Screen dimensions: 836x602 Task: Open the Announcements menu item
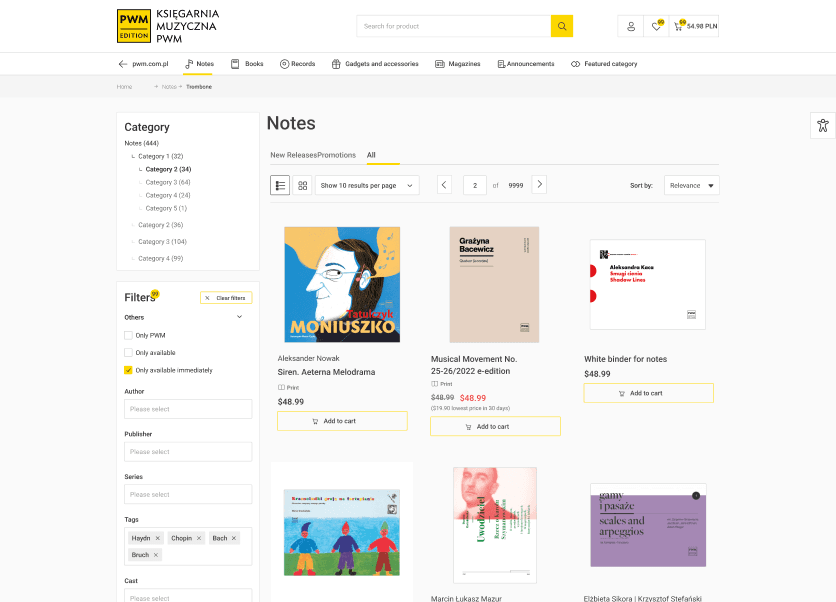coord(526,64)
